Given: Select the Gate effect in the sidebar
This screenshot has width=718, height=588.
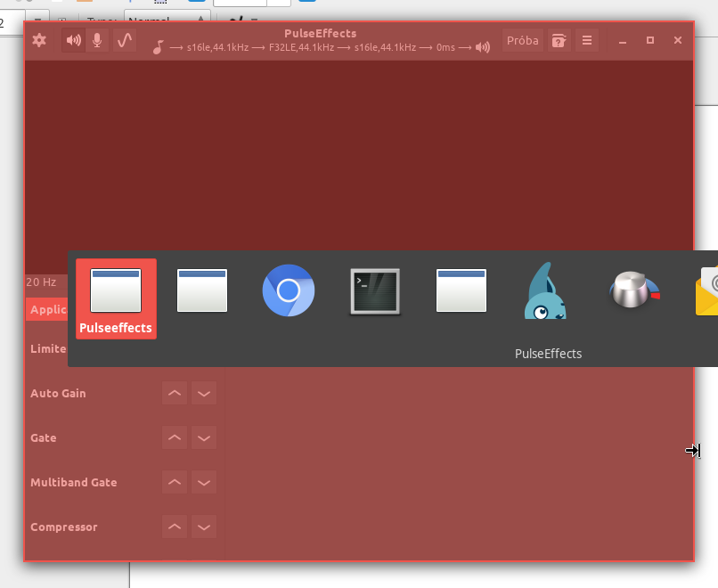Looking at the screenshot, I should [45, 437].
